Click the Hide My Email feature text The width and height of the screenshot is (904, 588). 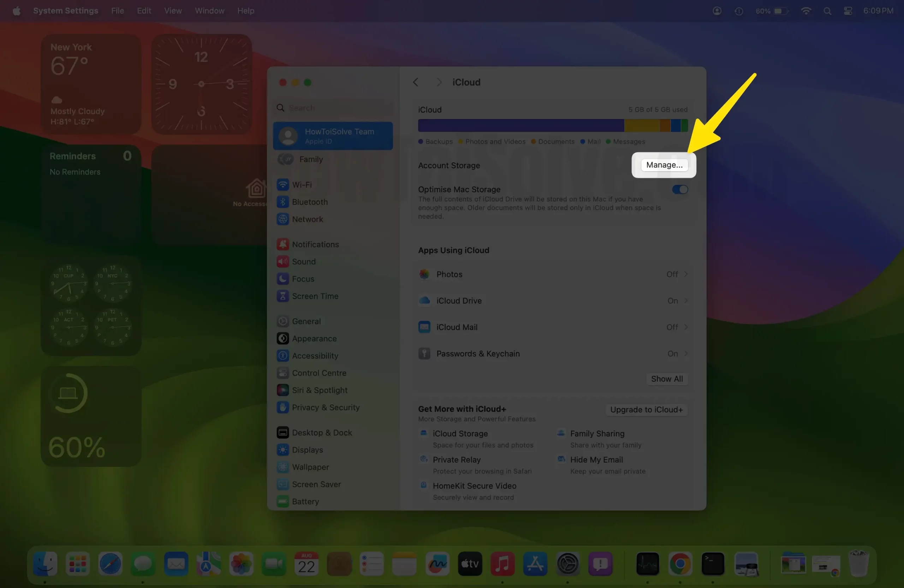pos(596,459)
